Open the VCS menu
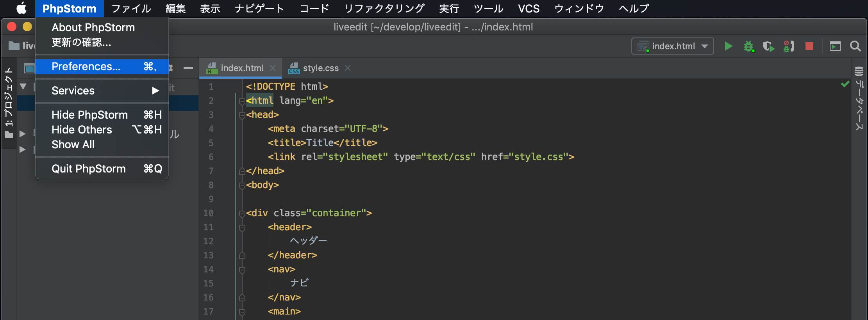 (x=529, y=8)
